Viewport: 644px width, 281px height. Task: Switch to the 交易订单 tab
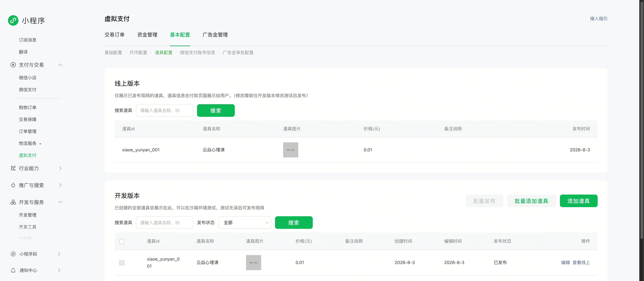(x=114, y=35)
